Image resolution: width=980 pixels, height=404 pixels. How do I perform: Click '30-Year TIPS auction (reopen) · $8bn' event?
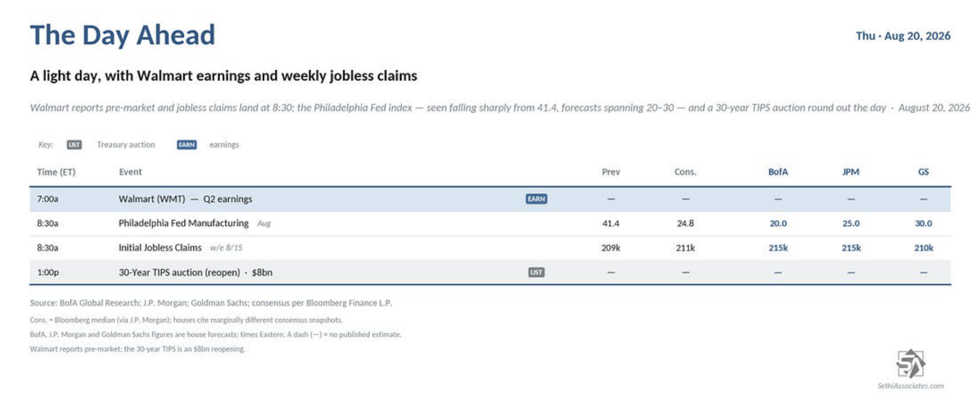(x=195, y=272)
